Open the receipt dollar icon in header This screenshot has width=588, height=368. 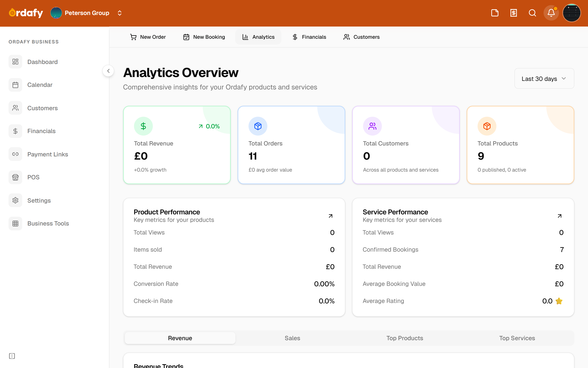click(513, 13)
